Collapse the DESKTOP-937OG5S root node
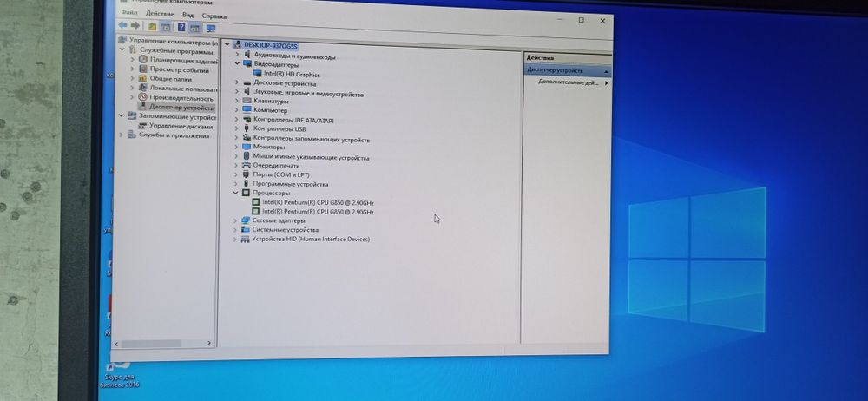 click(x=227, y=43)
